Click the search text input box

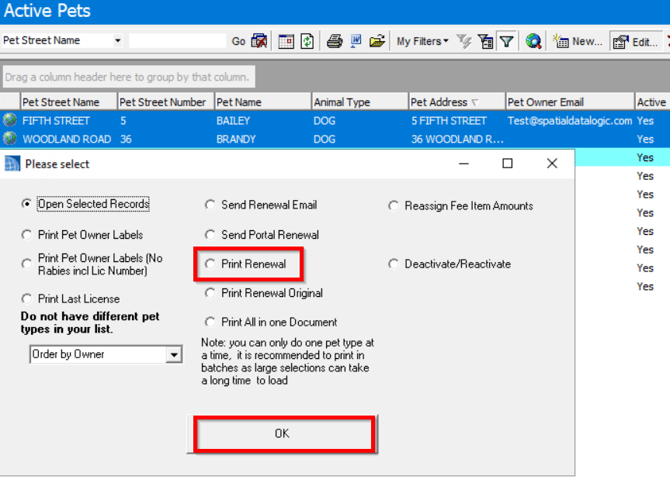tap(178, 41)
